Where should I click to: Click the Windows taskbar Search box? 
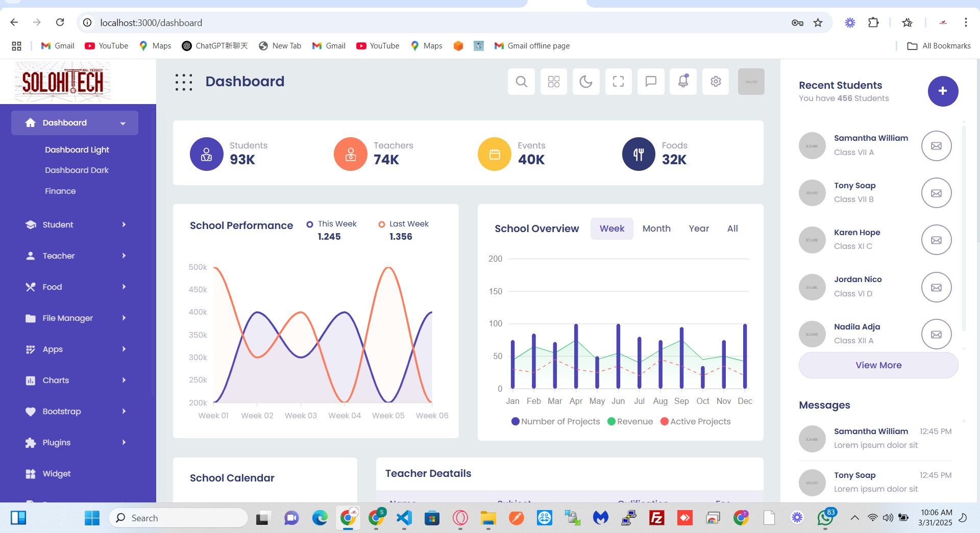pyautogui.click(x=179, y=518)
